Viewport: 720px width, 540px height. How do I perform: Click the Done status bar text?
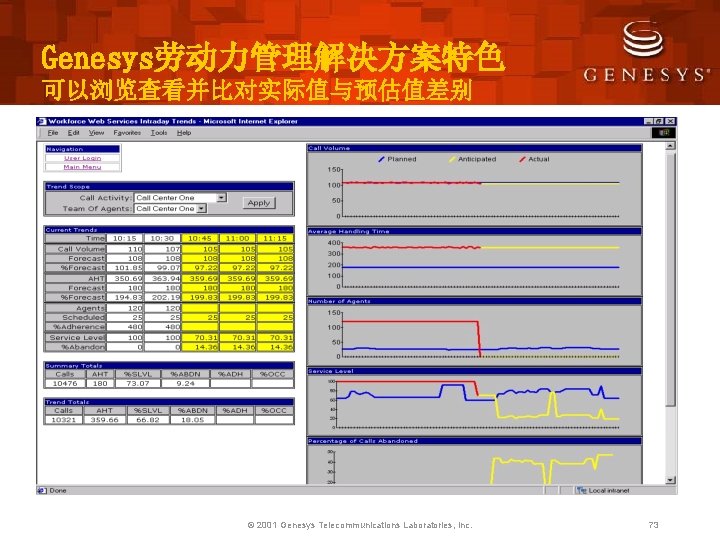[58, 490]
